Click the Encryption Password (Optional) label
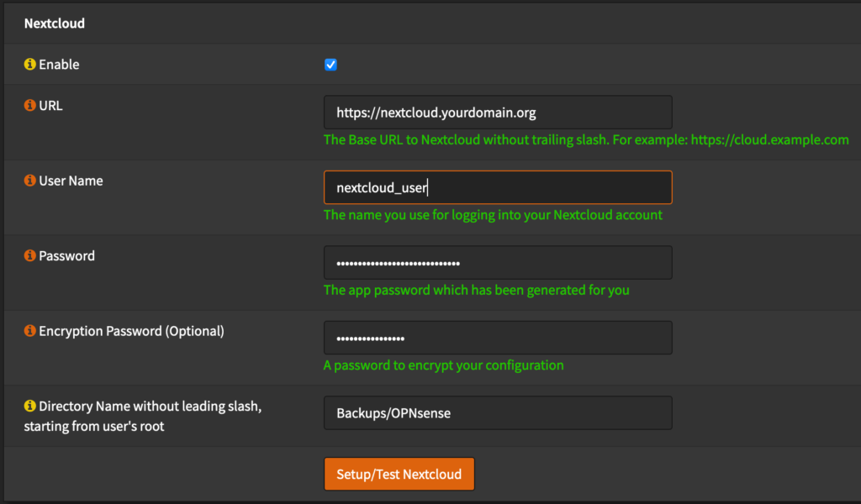This screenshot has height=504, width=861. tap(131, 331)
